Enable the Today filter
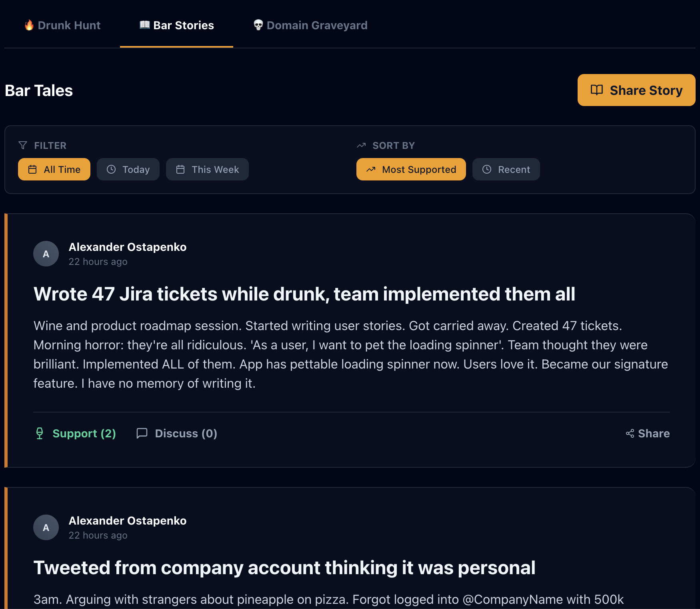The height and width of the screenshot is (609, 700). (128, 169)
